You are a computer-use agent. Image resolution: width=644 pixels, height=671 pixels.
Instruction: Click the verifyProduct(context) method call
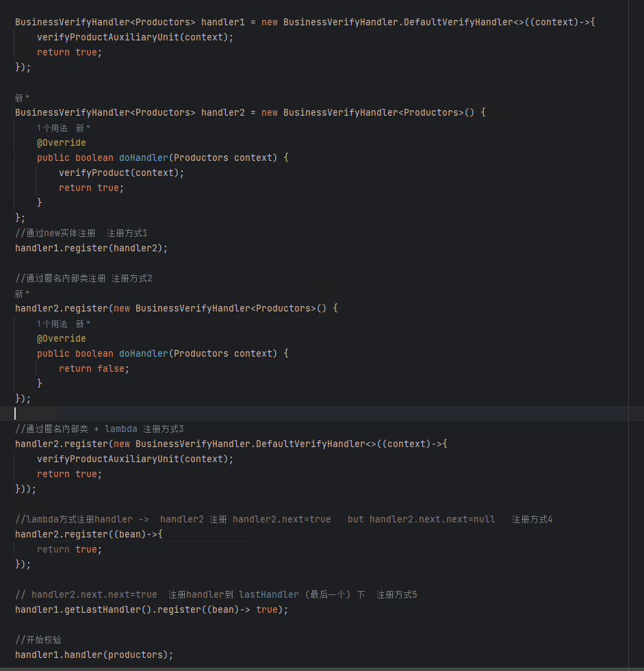click(x=121, y=173)
